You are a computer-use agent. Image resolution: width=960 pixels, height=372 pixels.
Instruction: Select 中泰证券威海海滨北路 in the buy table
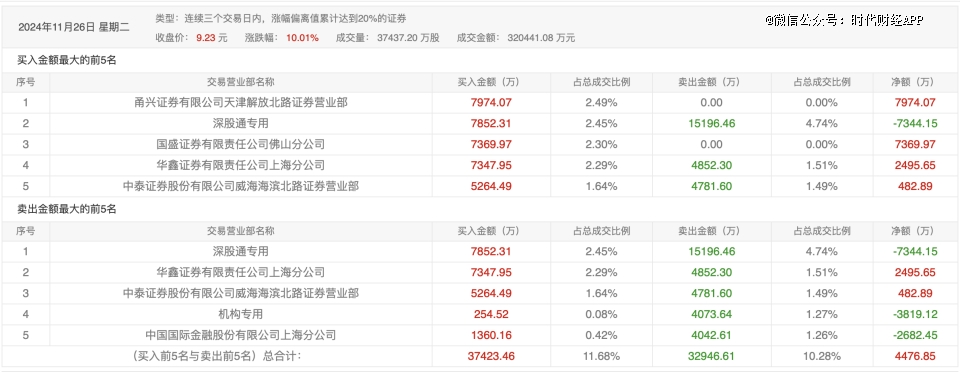pos(241,186)
